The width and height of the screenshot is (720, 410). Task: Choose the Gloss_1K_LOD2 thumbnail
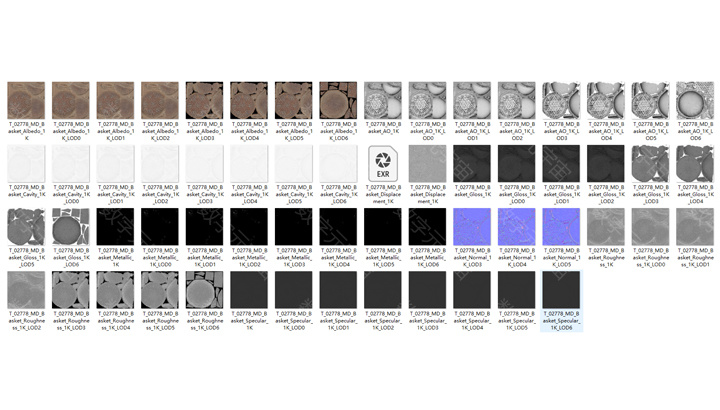[x=605, y=164]
